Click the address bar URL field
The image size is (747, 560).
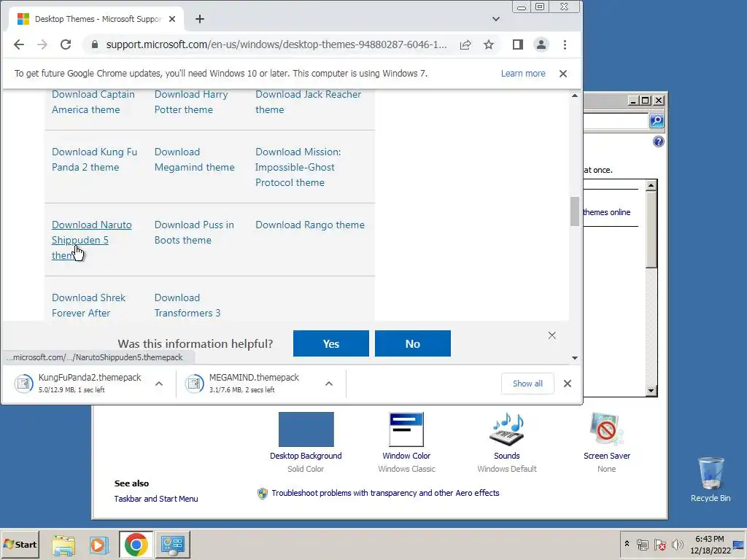(276, 44)
